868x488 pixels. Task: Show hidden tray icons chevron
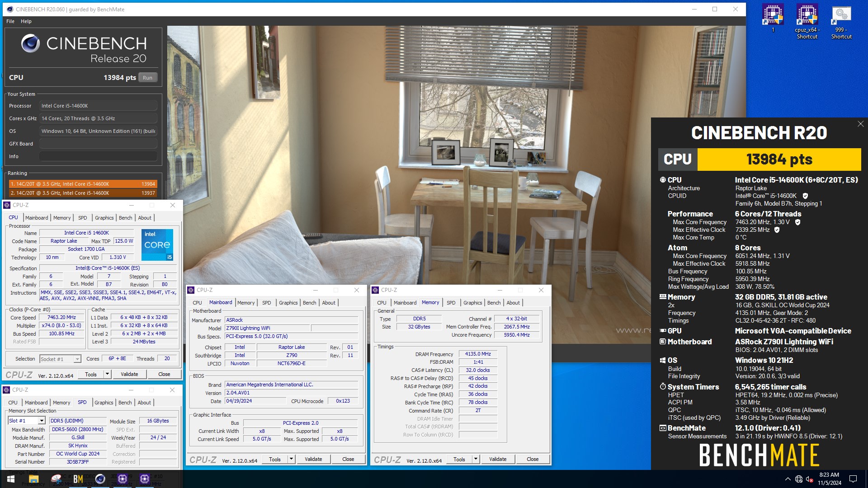point(788,479)
